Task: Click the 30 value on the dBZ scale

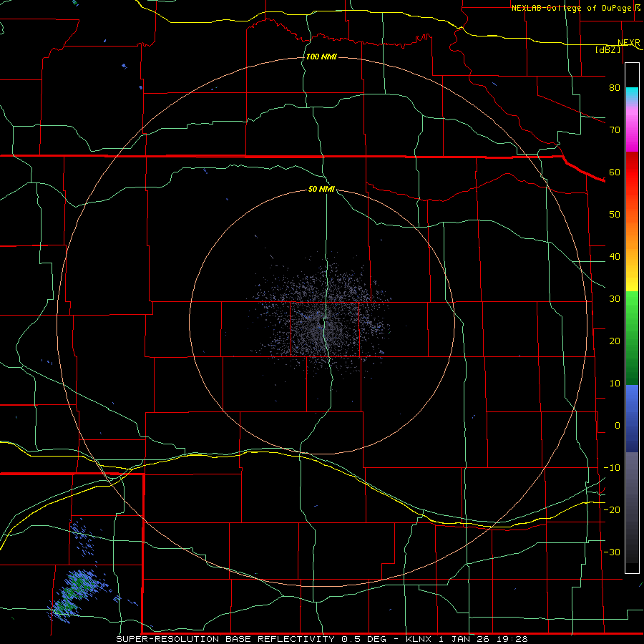Action: coord(615,299)
